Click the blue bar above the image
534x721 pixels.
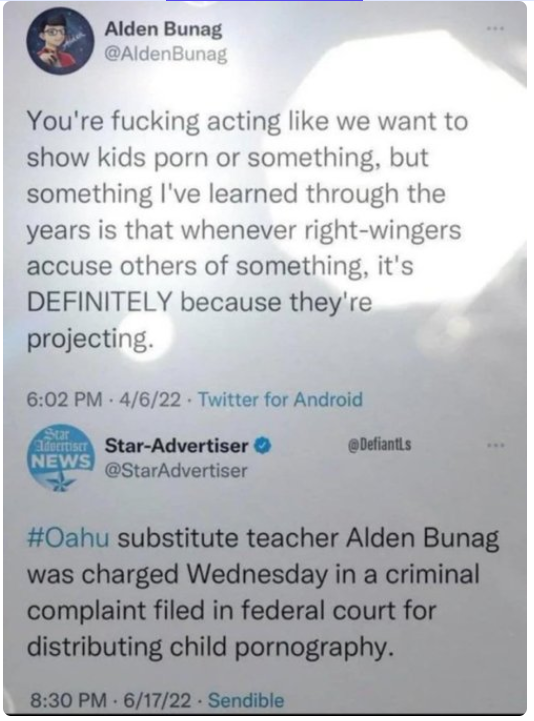click(264, 0)
